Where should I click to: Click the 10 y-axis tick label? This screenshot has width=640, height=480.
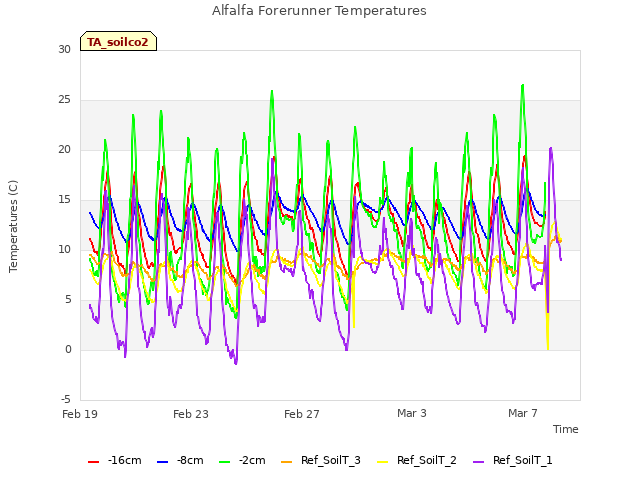click(64, 250)
